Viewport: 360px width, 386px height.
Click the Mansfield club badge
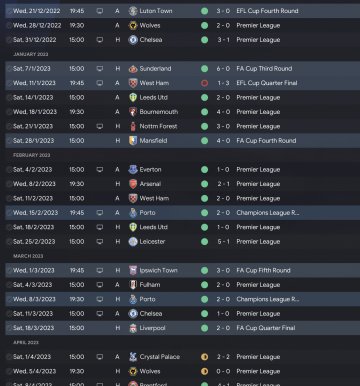point(133,141)
